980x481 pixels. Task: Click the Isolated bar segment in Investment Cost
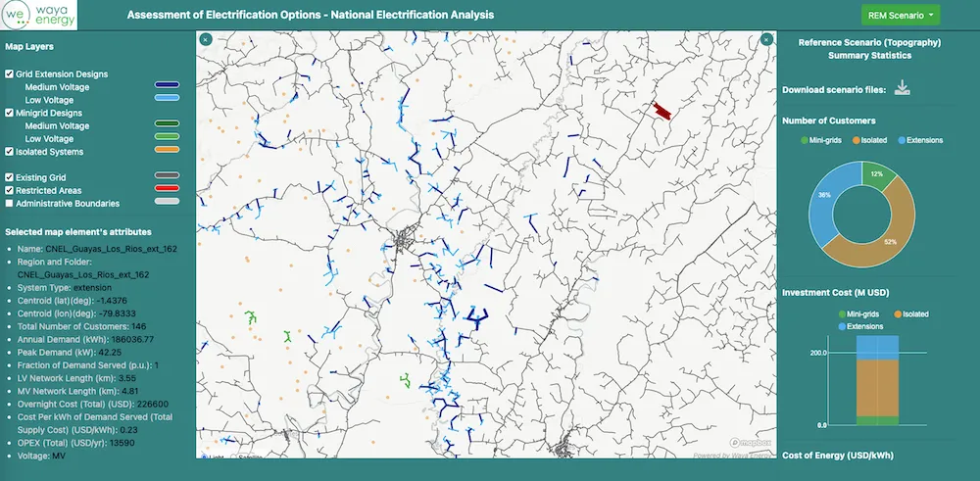click(x=877, y=388)
